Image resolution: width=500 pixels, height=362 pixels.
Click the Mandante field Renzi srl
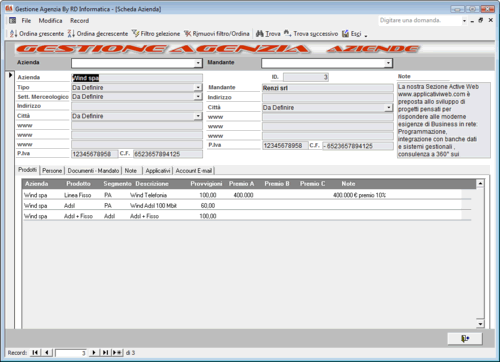click(x=328, y=88)
